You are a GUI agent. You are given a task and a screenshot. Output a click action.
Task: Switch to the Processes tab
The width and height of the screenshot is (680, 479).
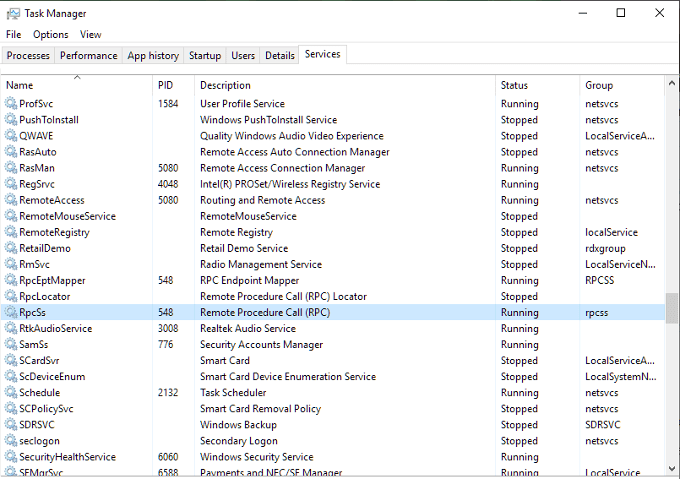point(28,56)
